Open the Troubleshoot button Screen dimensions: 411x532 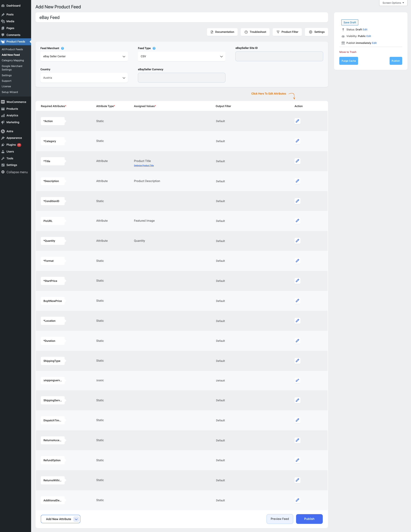tap(255, 32)
